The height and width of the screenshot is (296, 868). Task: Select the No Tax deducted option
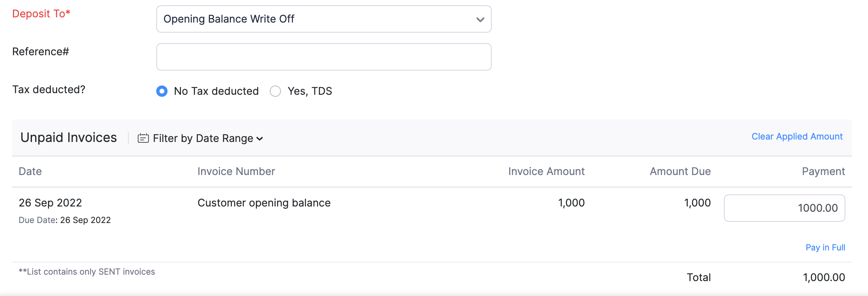tap(162, 91)
